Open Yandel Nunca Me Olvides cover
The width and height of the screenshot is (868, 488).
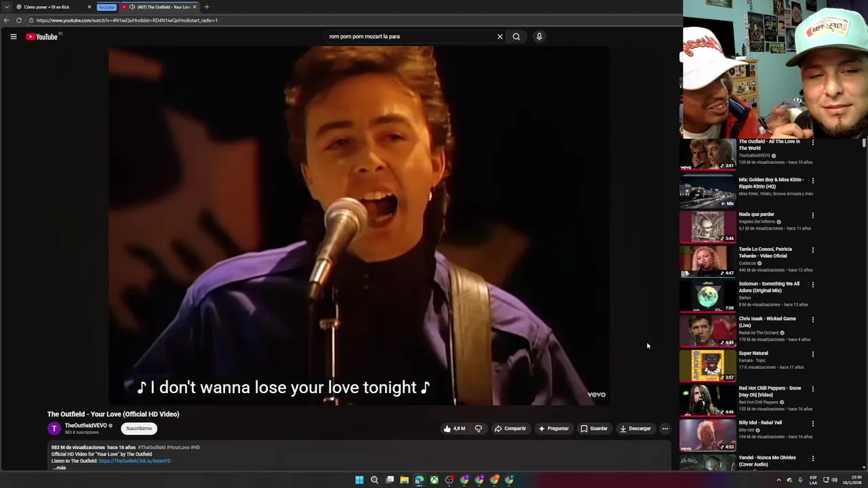point(708,462)
